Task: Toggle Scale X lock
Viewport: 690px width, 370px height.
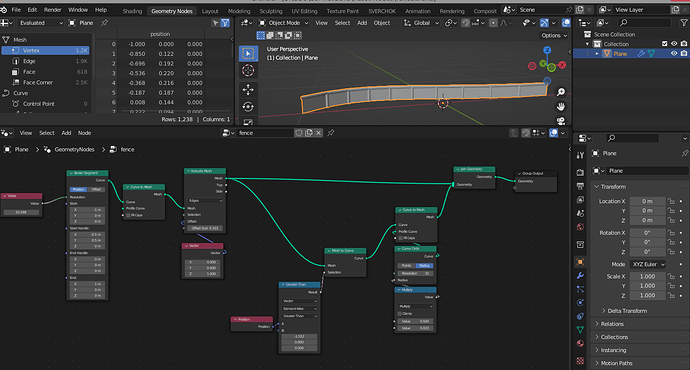Action: [671, 276]
